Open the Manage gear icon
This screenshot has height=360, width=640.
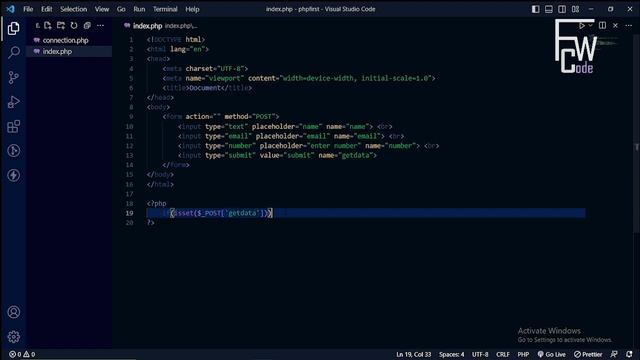point(13,336)
